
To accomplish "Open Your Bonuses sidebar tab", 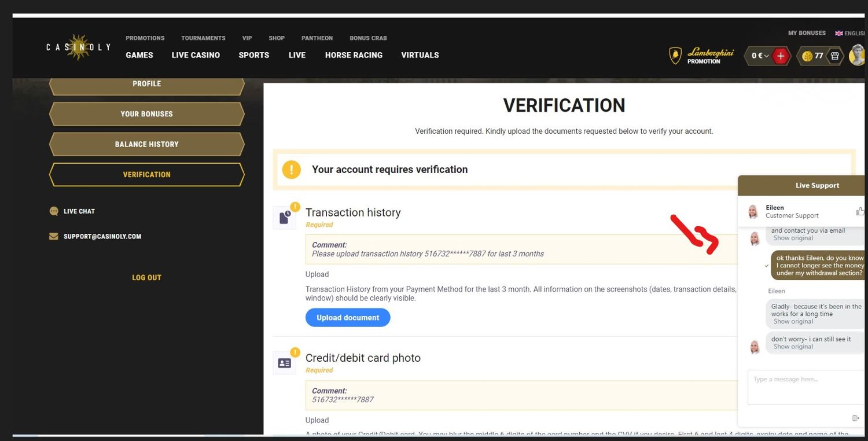I will pyautogui.click(x=146, y=114).
